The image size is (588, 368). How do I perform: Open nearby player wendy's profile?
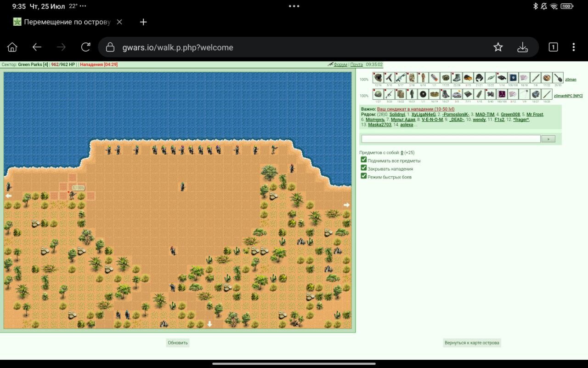(x=479, y=120)
